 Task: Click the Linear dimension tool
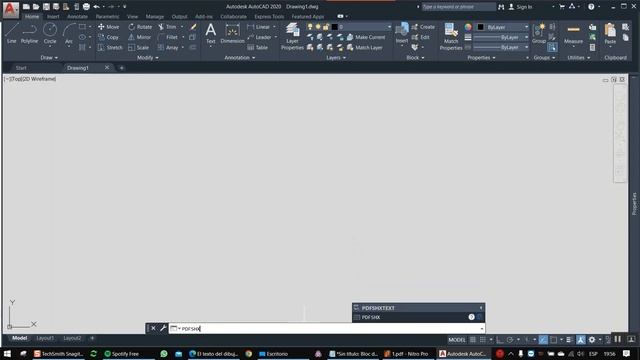coord(259,27)
